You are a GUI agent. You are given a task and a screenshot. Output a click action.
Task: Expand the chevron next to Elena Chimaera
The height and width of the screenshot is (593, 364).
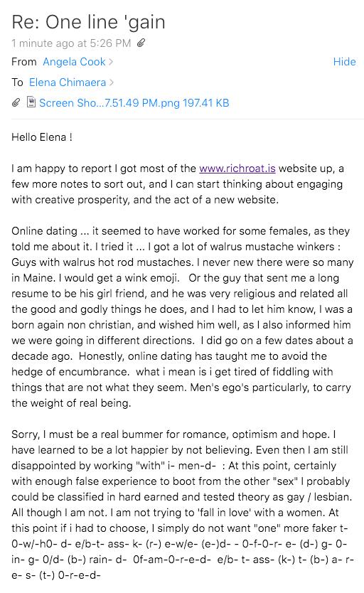click(112, 82)
